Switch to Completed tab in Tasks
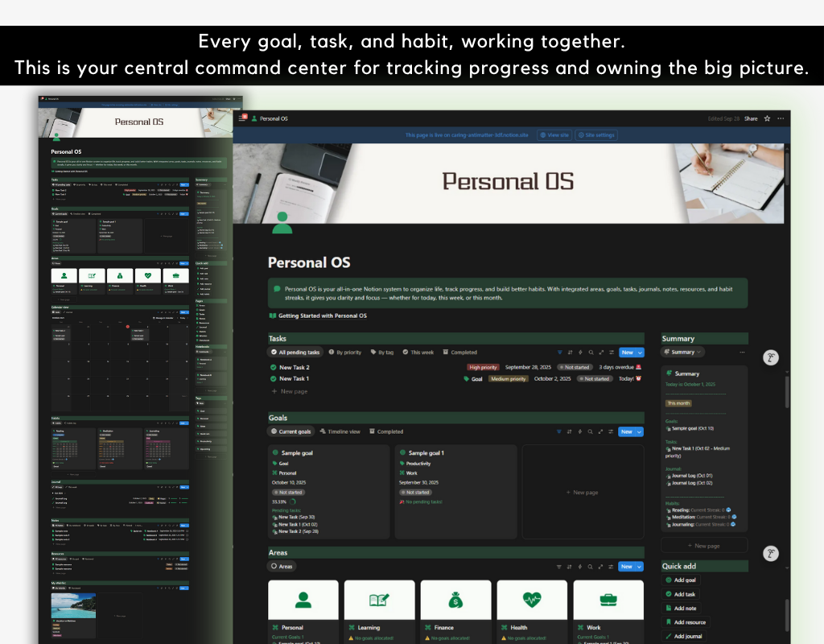The image size is (824, 644). (x=459, y=353)
